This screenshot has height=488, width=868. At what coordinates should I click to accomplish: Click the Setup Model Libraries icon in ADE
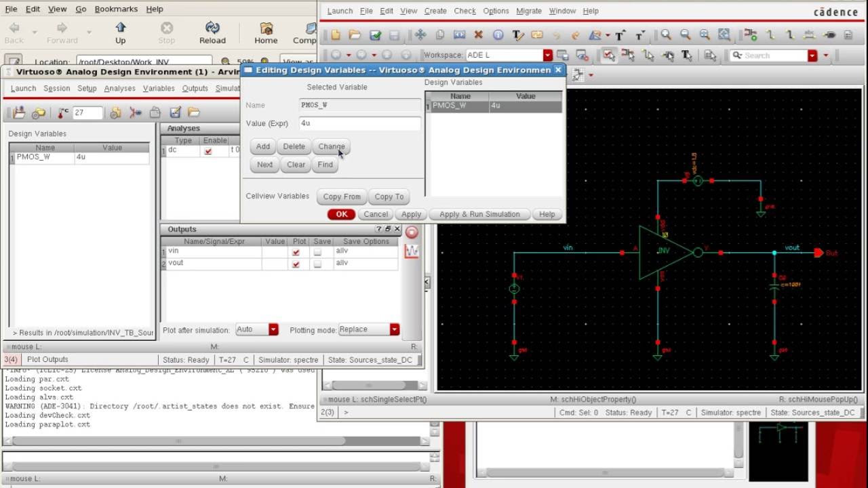(x=115, y=113)
